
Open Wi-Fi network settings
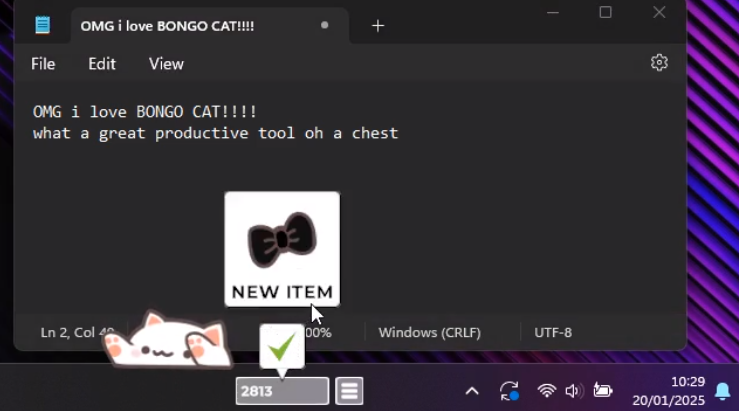[546, 391]
